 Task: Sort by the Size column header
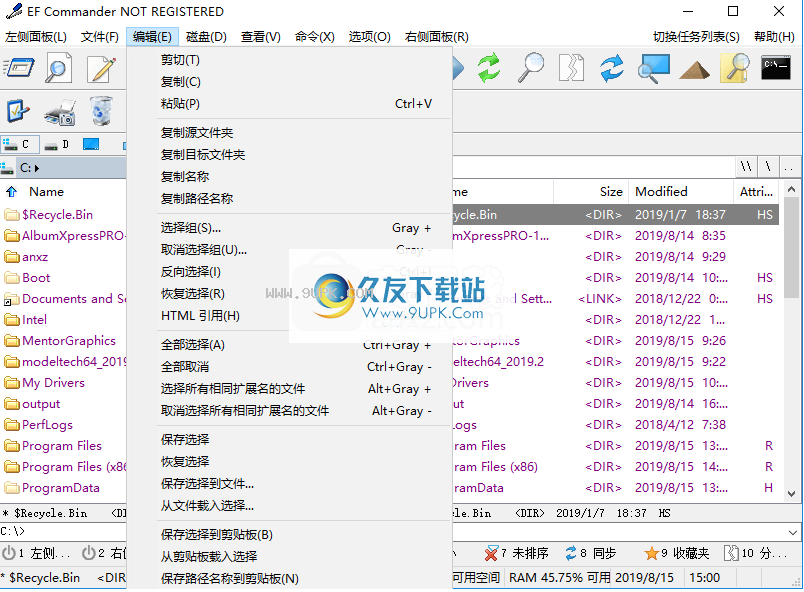point(591,192)
